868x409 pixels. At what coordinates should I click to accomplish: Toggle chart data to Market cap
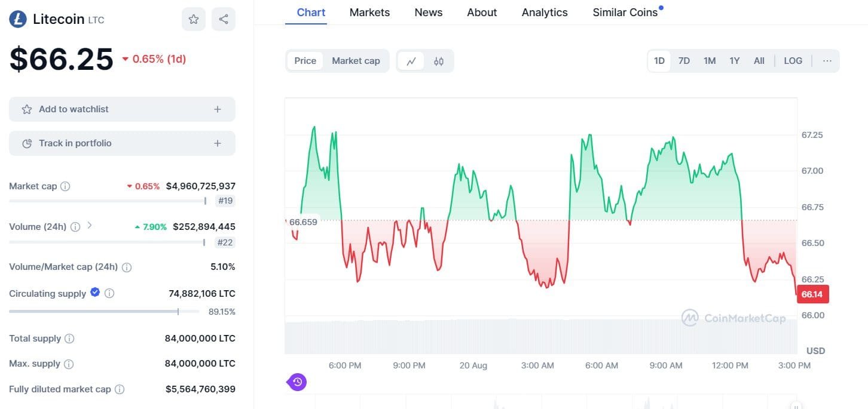click(356, 60)
